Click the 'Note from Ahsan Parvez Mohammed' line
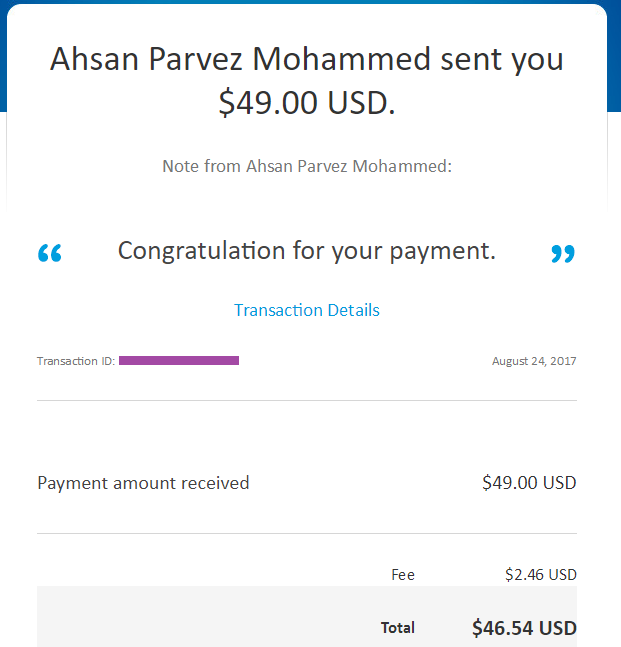The height and width of the screenshot is (647, 621). (x=307, y=166)
